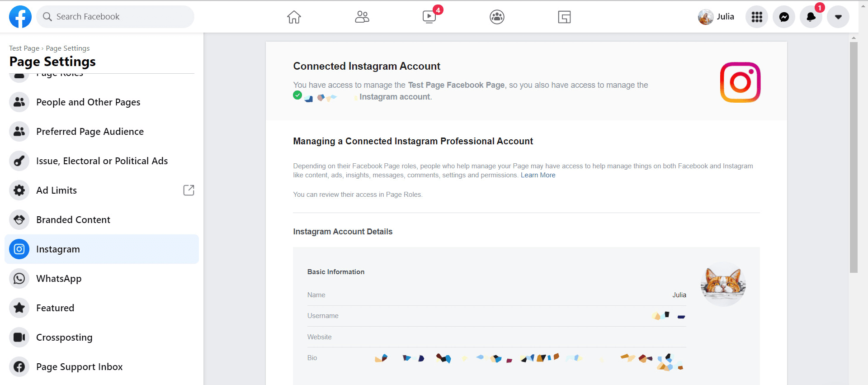Screen dimensions: 868x385
Task: Click the external link icon for Ad Limits
Action: click(189, 190)
